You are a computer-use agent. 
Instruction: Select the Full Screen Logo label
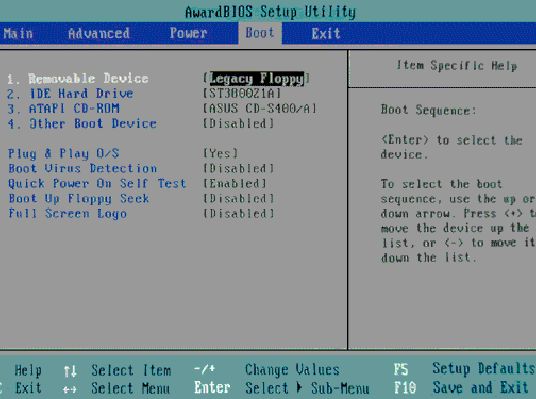[67, 214]
